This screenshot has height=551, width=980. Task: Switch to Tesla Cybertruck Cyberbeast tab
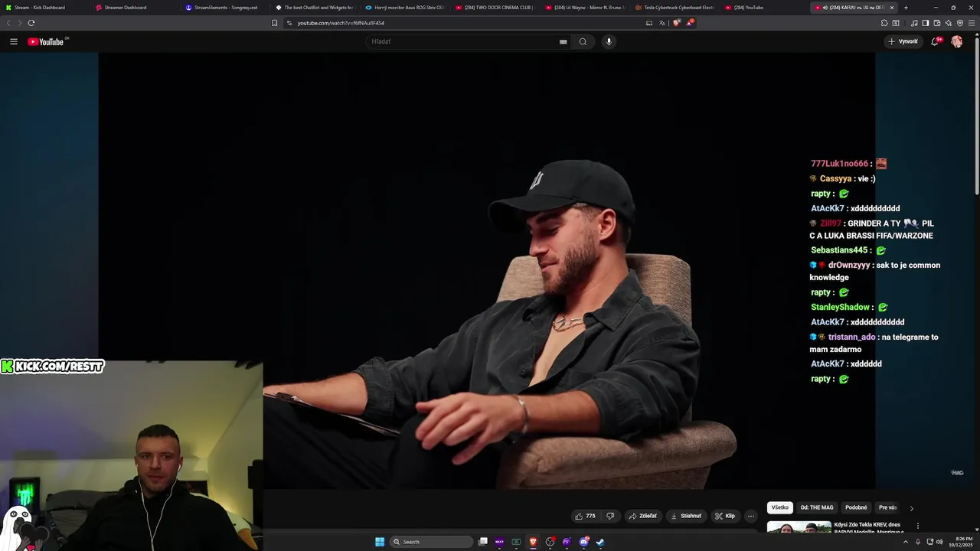coord(675,8)
